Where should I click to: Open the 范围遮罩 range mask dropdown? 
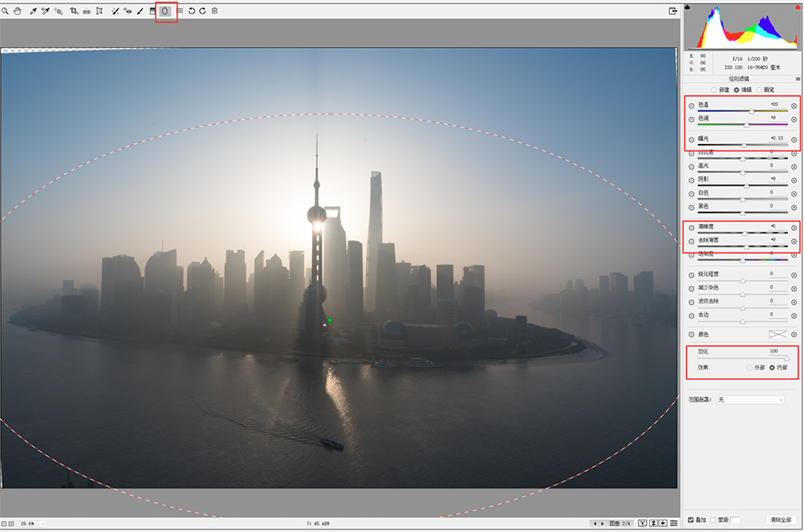[x=750, y=400]
